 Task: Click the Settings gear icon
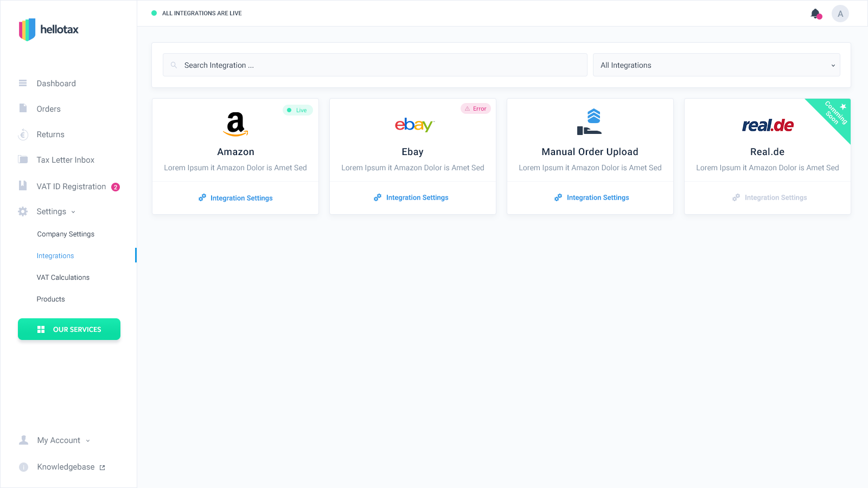[x=23, y=211]
